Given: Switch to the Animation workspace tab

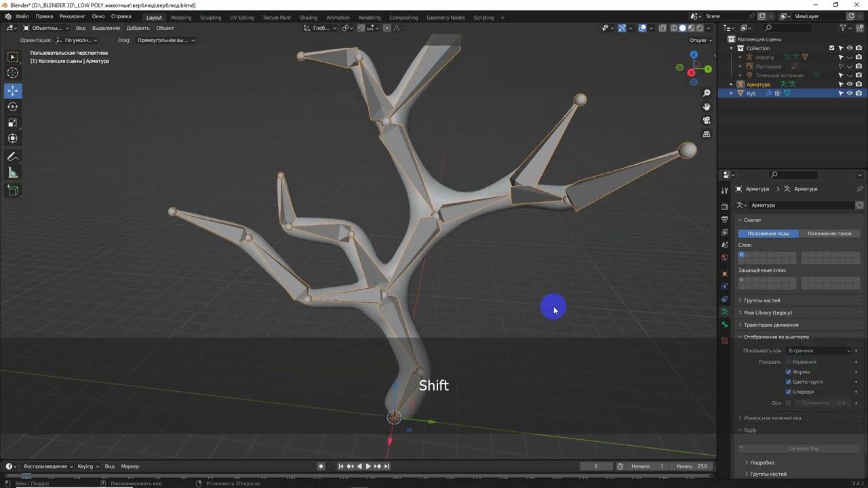Looking at the screenshot, I should (x=338, y=18).
